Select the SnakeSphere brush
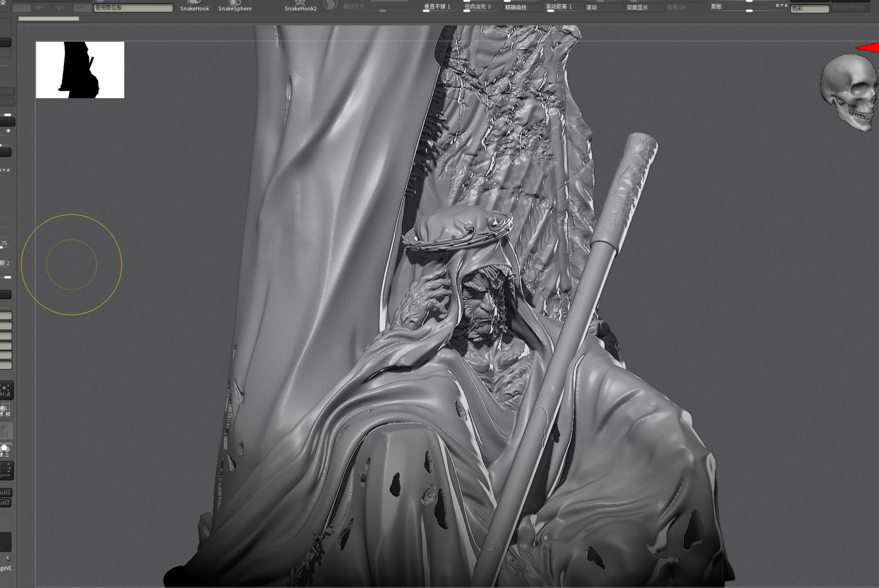Screen dimensions: 879x588 (235, 6)
